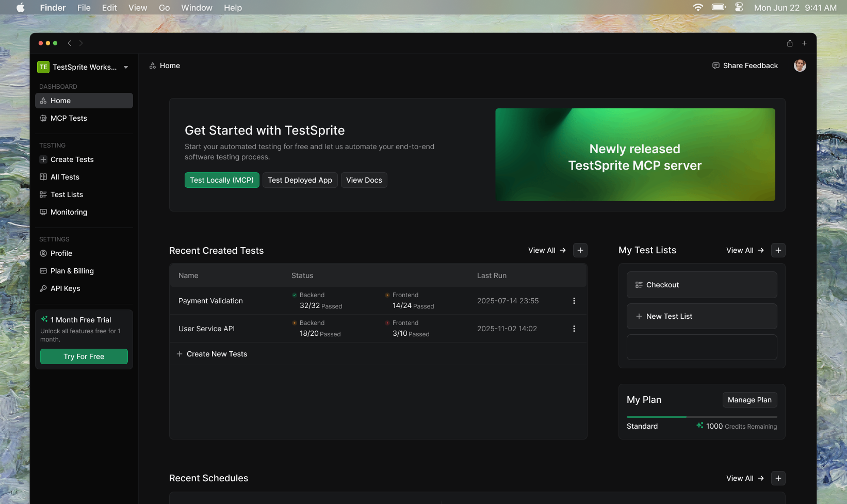This screenshot has width=847, height=504.
Task: Open the File menu
Action: [x=84, y=8]
